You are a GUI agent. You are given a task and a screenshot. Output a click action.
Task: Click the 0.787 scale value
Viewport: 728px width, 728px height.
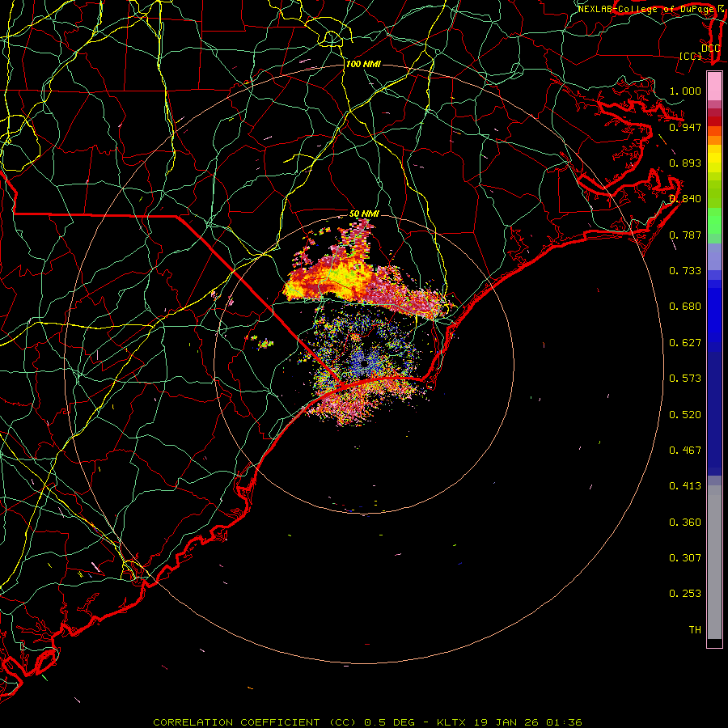685,235
